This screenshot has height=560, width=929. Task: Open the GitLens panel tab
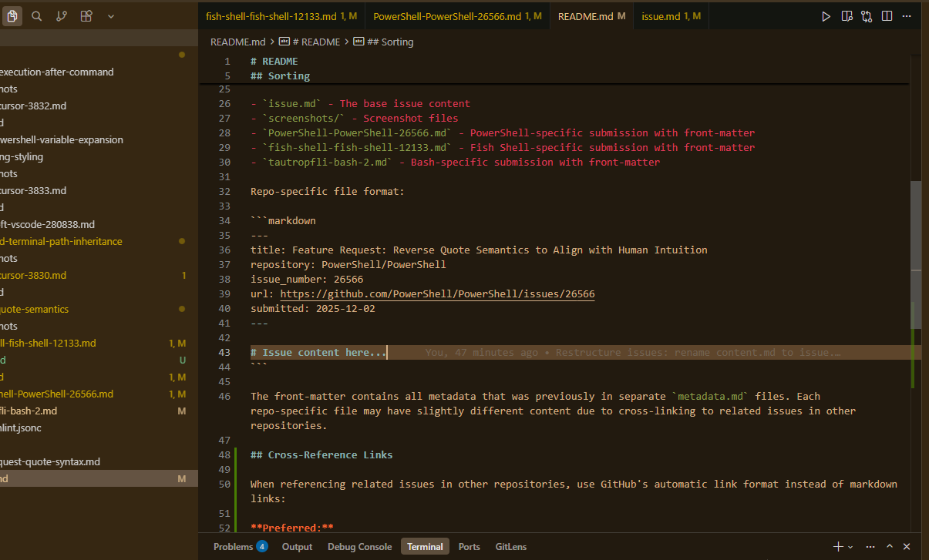click(510, 546)
